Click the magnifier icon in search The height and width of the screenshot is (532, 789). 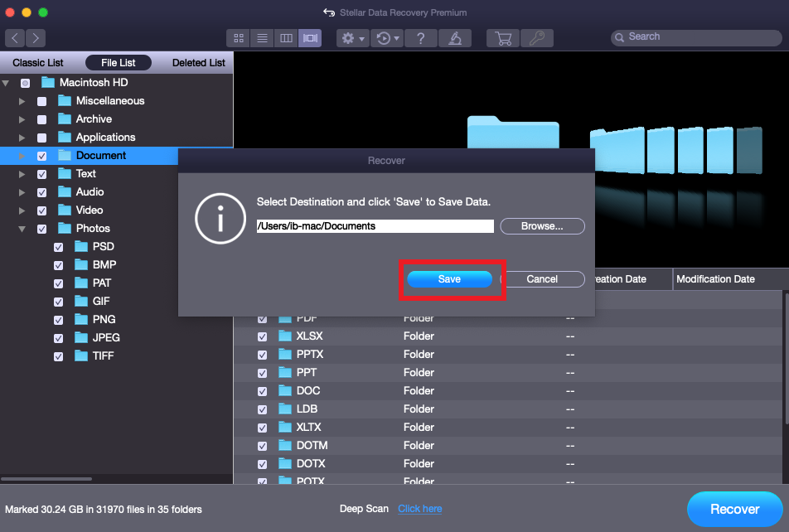pyautogui.click(x=619, y=37)
